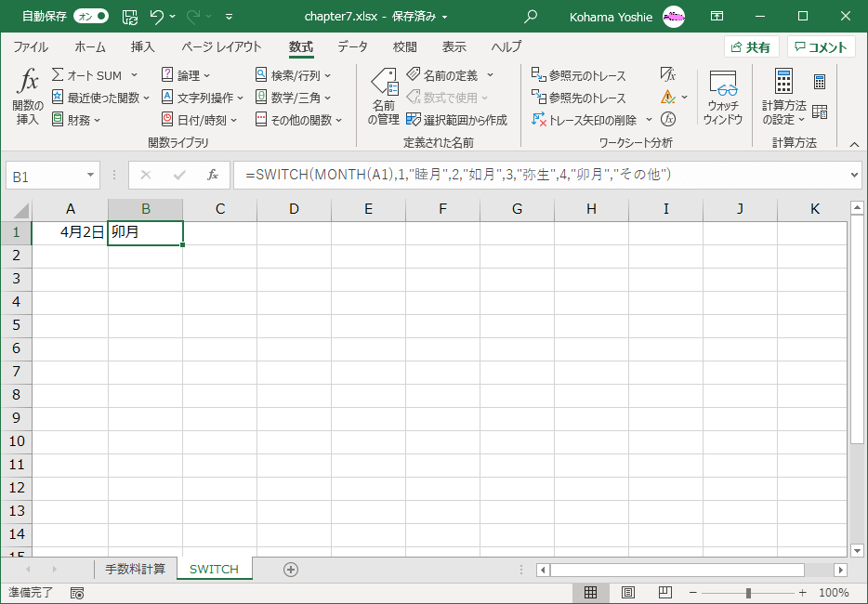Viewport: 868px width, 604px height.
Task: Open the Undo history dropdown arrow
Action: (x=172, y=17)
